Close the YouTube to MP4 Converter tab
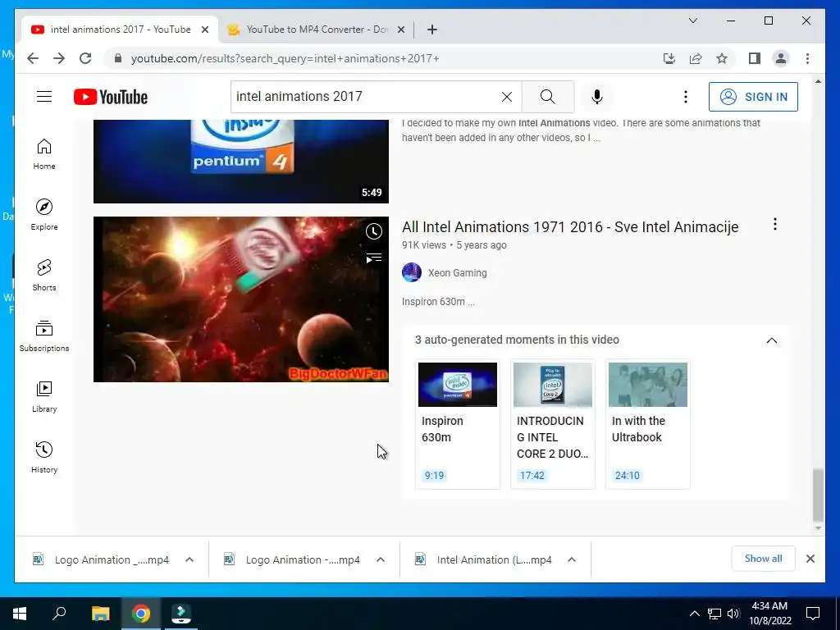The height and width of the screenshot is (630, 840). point(400,30)
